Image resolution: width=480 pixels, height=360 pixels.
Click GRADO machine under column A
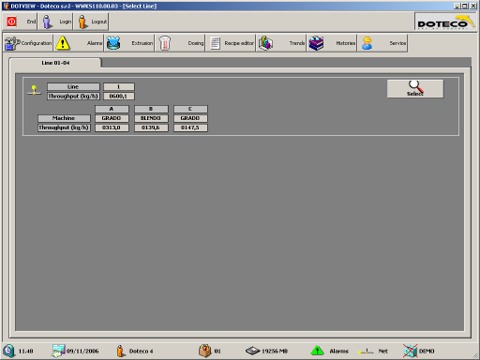click(112, 118)
